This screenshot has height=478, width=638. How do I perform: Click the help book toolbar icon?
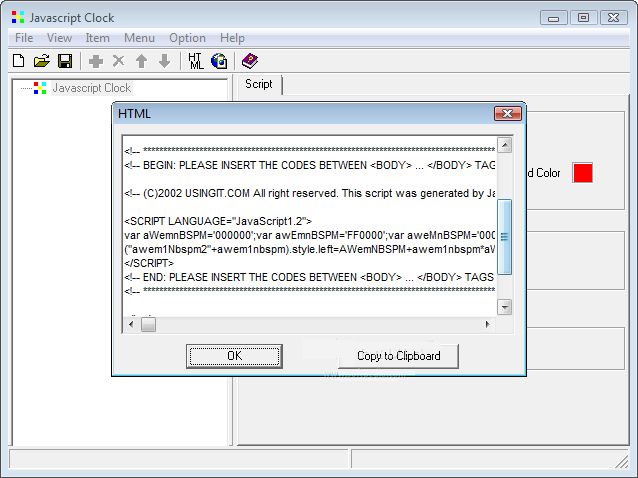coord(250,61)
